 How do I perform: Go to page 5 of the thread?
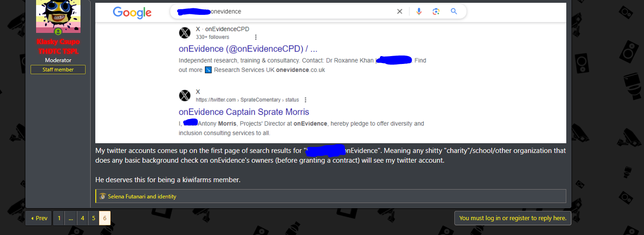click(x=93, y=218)
